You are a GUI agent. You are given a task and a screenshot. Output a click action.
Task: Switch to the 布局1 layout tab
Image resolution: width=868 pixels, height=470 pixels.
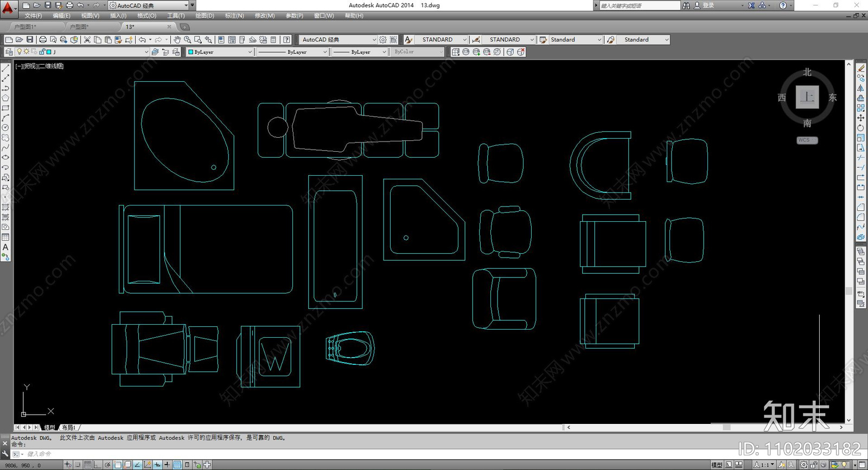[69, 428]
